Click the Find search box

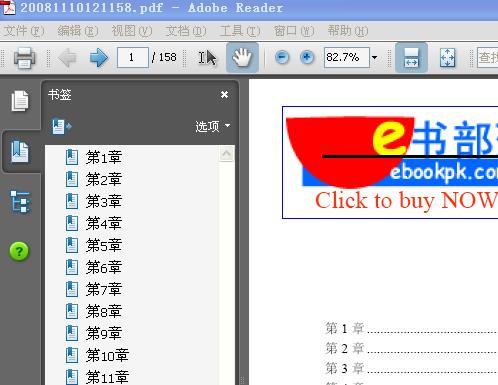pyautogui.click(x=488, y=57)
